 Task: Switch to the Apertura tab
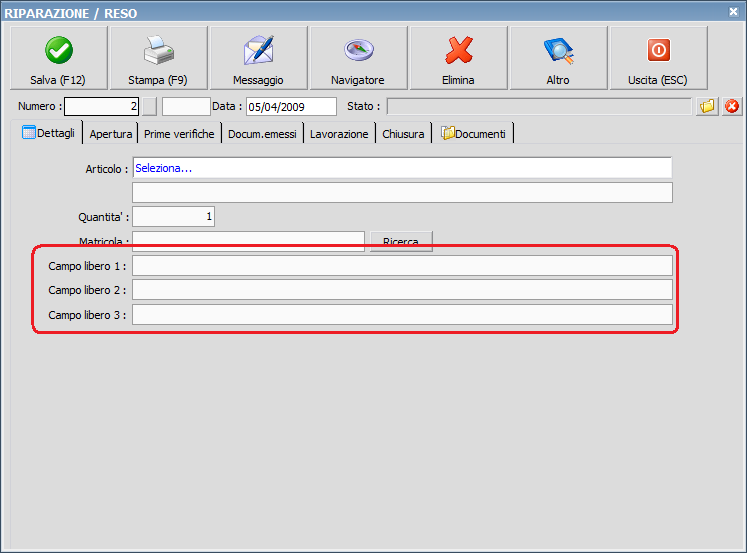pos(111,134)
